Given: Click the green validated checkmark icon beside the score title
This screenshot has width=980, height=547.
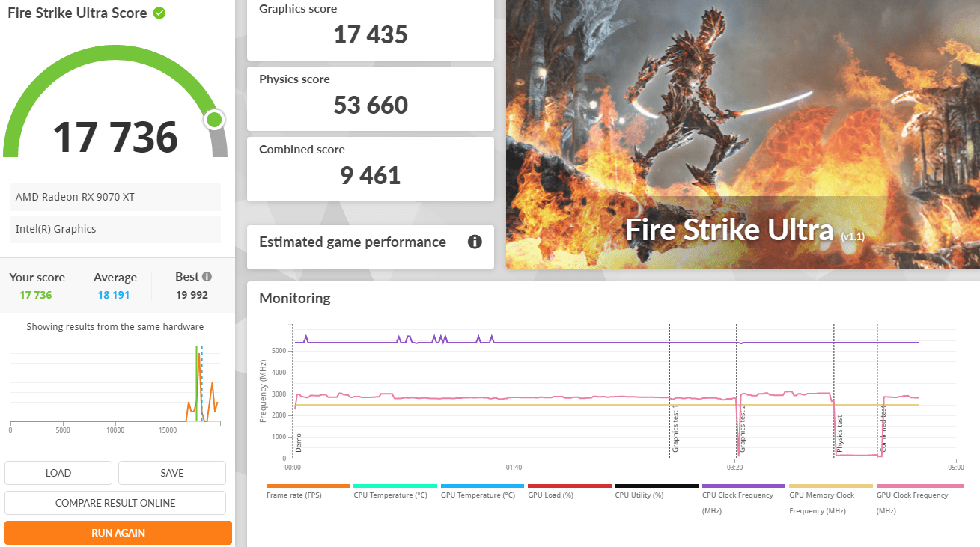Looking at the screenshot, I should click(159, 13).
